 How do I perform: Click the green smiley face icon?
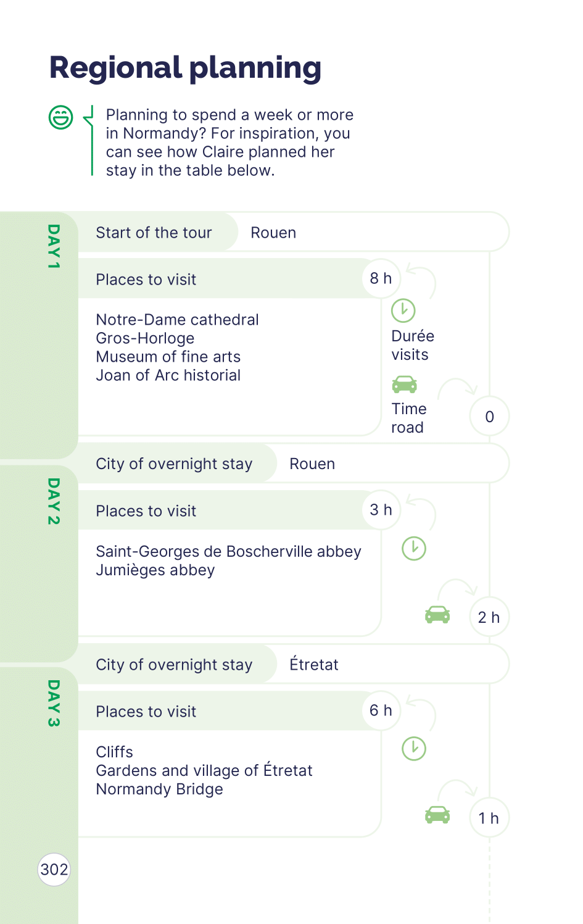[61, 117]
